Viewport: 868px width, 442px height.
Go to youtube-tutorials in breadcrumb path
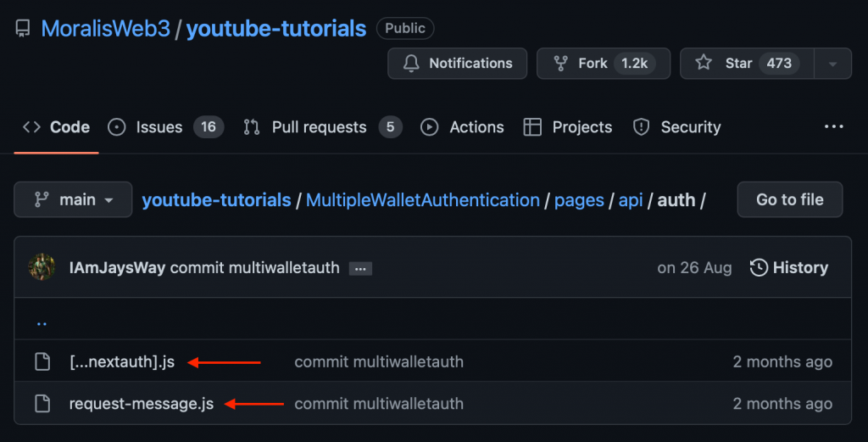tap(216, 200)
